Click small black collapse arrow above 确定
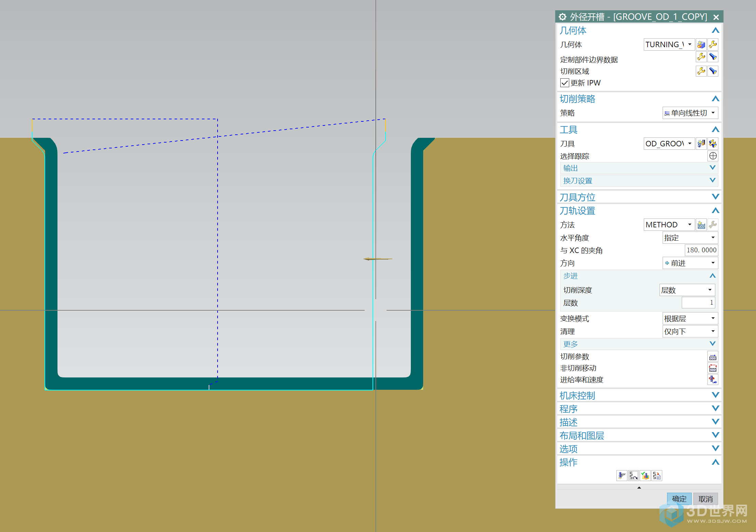This screenshot has width=756, height=532. click(x=639, y=488)
